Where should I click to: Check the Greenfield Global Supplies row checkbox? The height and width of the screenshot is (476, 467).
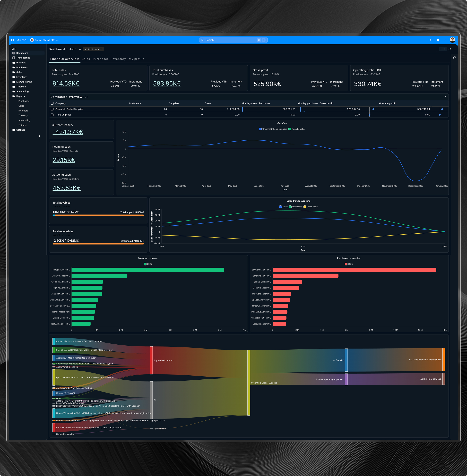52,109
